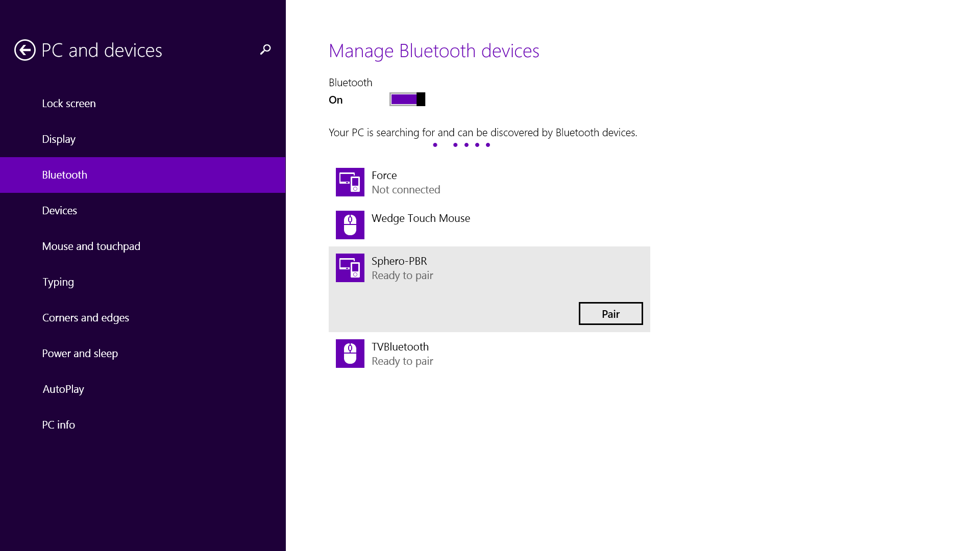This screenshot has width=980, height=551.
Task: Click the back arrow icon
Action: click(x=24, y=50)
